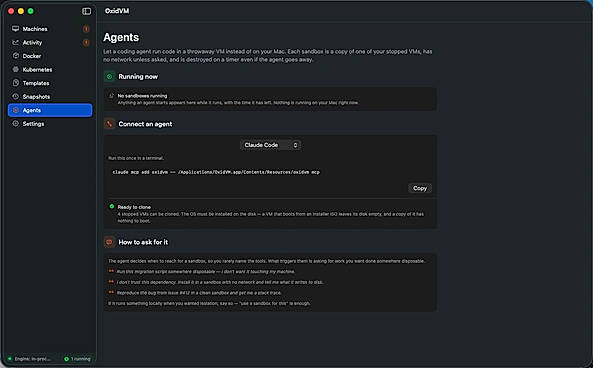Screen dimensions: 593x368
Task: Open Snapshots in the sidebar
Action: coord(50,97)
